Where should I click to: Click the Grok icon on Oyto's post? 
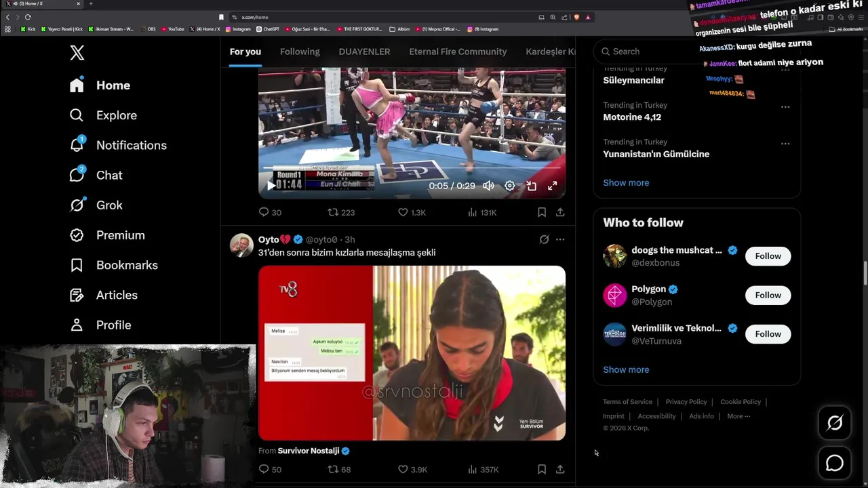click(544, 239)
